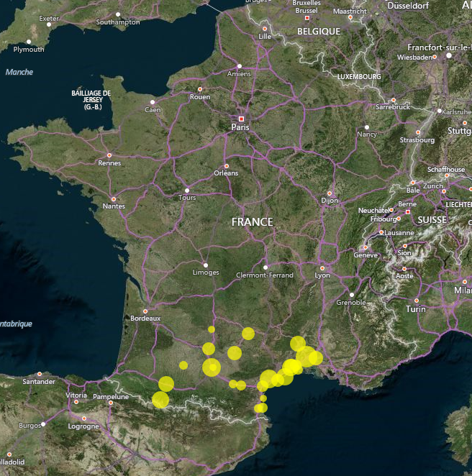Click the yellow bubble nearest Pampelune

click(160, 400)
